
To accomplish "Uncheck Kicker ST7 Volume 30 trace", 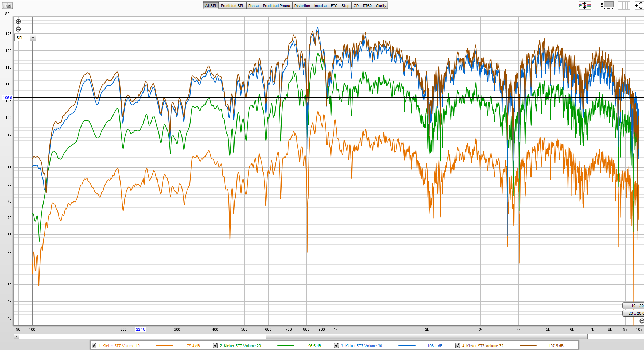I will pyautogui.click(x=336, y=345).
